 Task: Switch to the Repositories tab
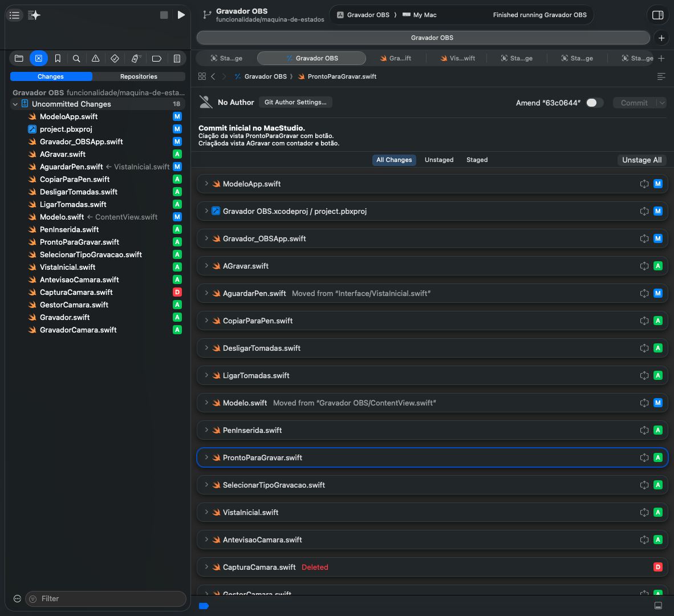click(x=139, y=76)
